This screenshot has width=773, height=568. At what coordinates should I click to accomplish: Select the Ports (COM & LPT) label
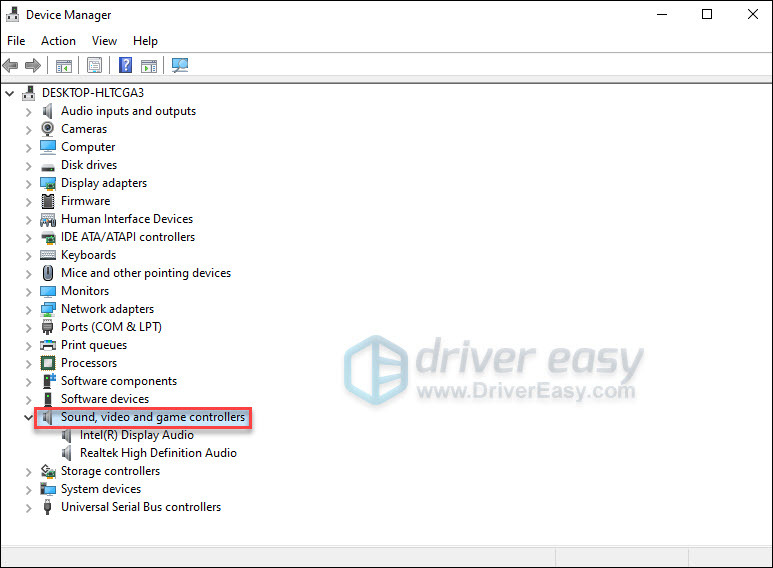[111, 327]
